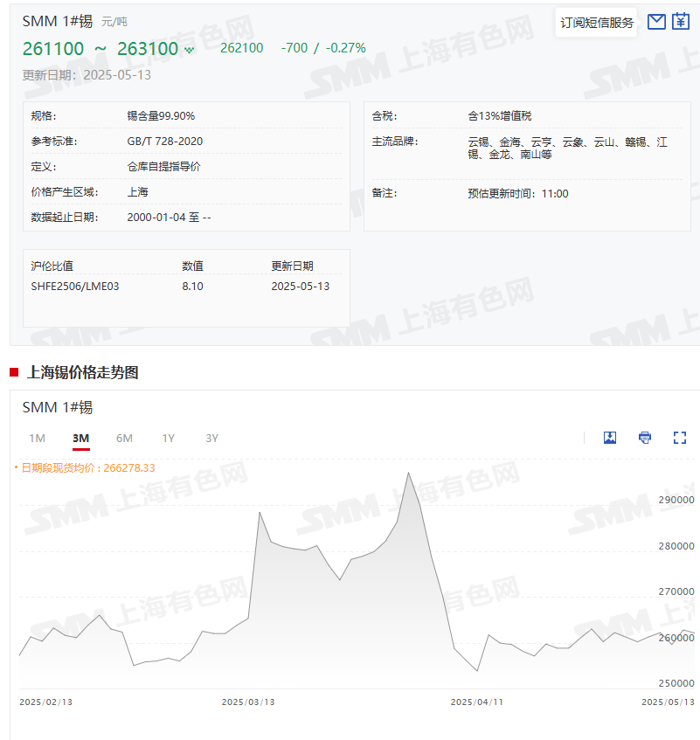Select the 3M chart range tab
The width and height of the screenshot is (700, 740).
click(80, 439)
